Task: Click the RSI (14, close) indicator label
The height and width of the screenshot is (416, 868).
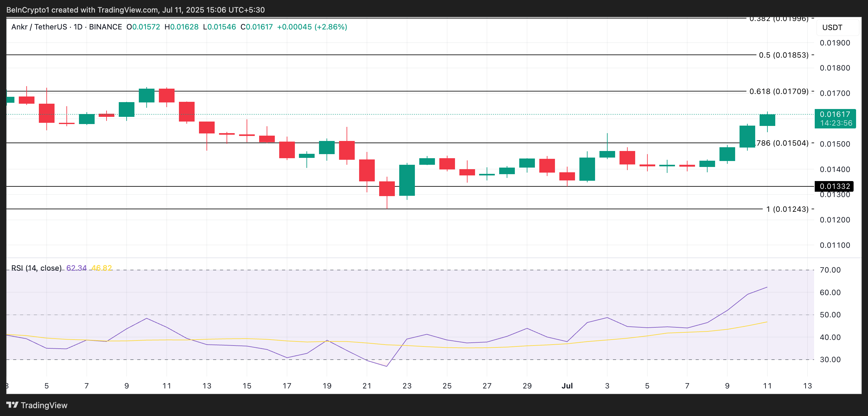Action: point(36,268)
